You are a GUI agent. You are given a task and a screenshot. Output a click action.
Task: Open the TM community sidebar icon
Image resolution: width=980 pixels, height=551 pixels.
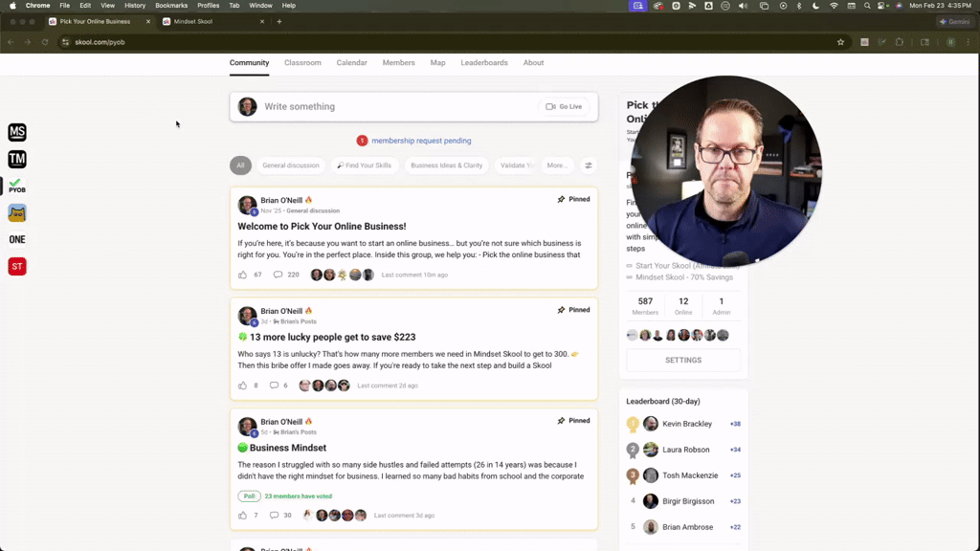coord(17,159)
